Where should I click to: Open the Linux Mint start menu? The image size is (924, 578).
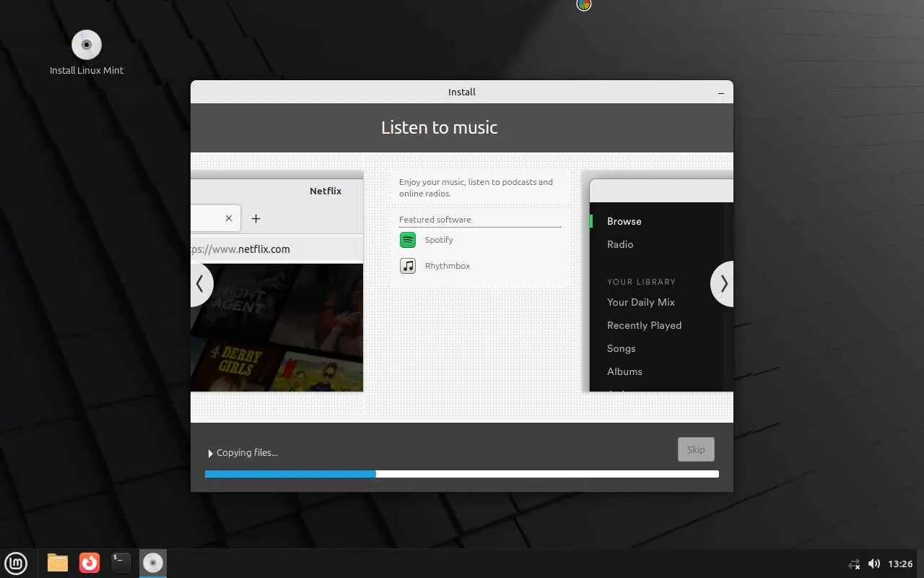[16, 563]
